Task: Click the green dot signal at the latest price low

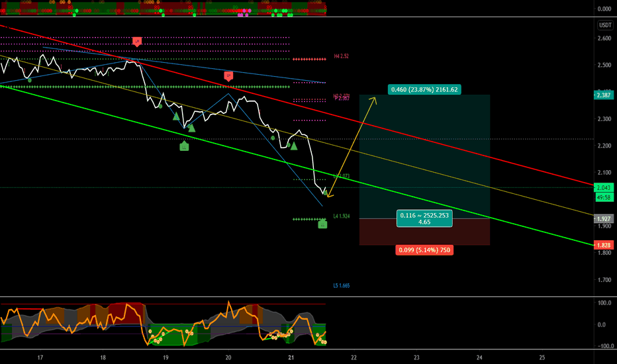Action: 325,193
